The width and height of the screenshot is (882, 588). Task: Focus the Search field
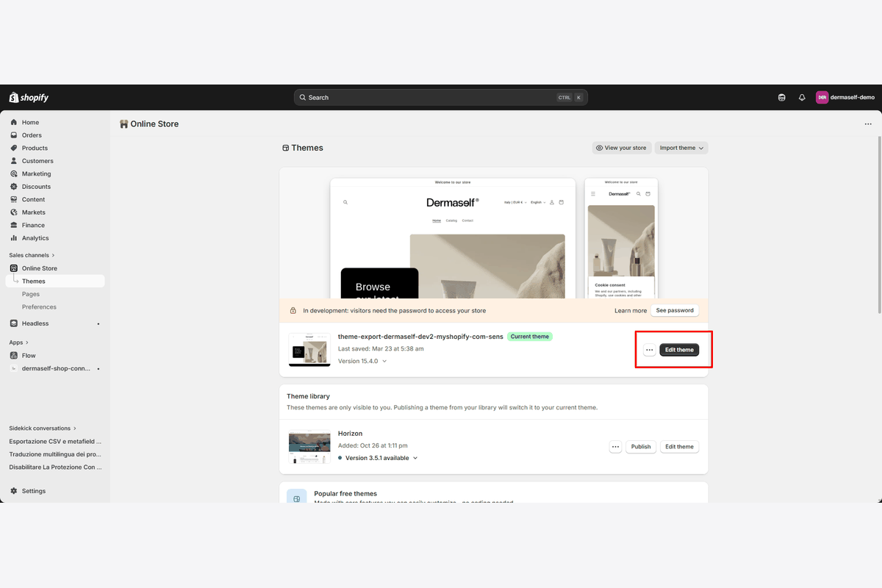point(441,98)
